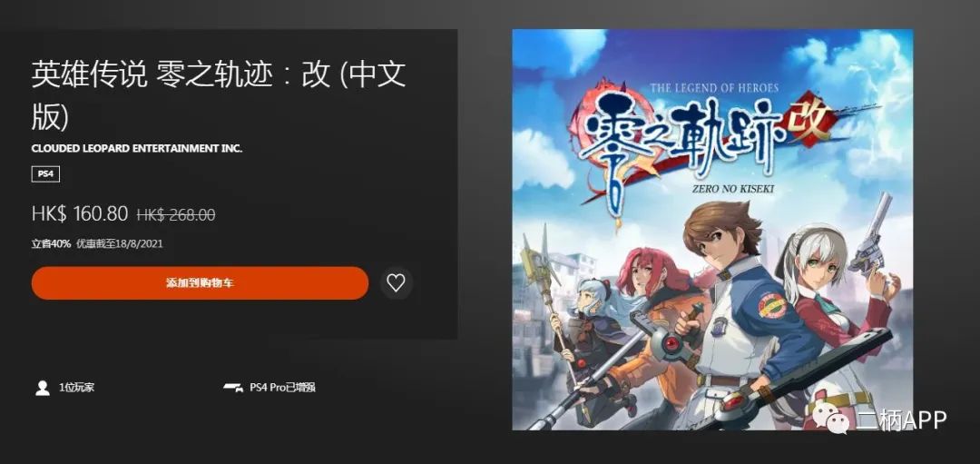Click the 二柄APP watermark text
Screen dimensions: 980x464
click(901, 420)
